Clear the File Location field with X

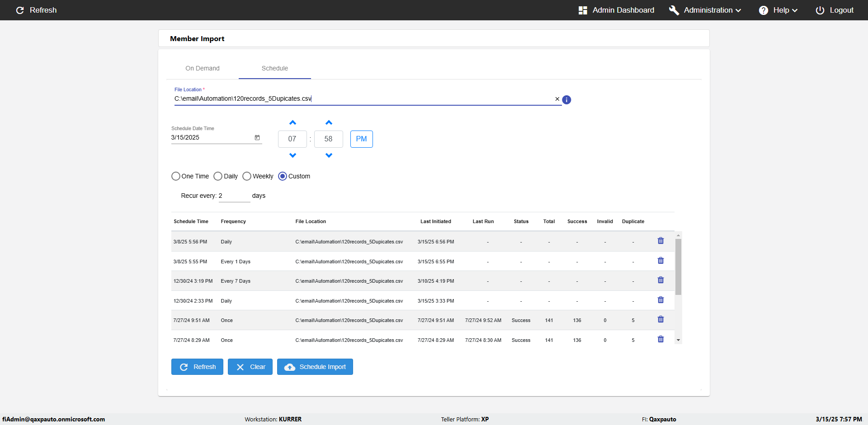(x=557, y=99)
